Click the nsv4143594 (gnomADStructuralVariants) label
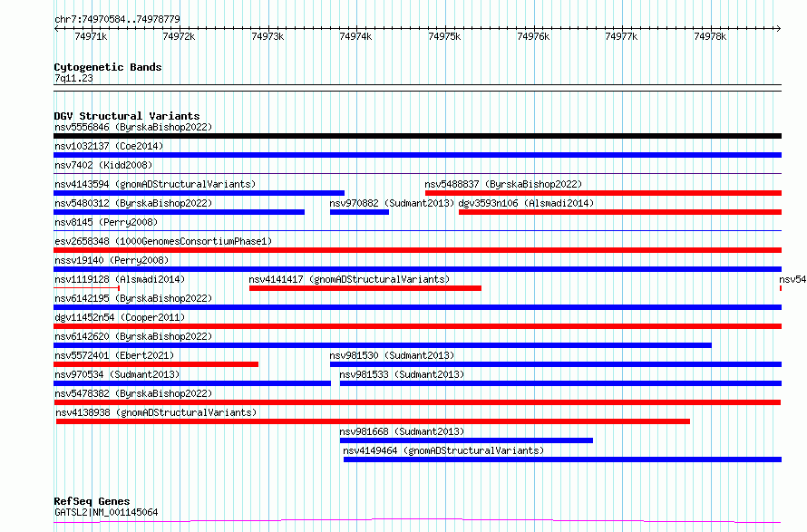Image resolution: width=807 pixels, height=532 pixels. tap(155, 184)
